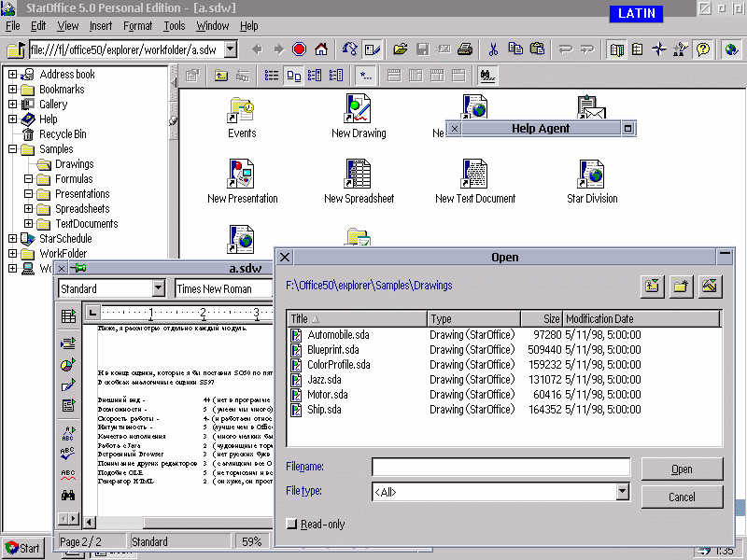
Task: Expand the Spreadsheets folder node
Action: [29, 208]
